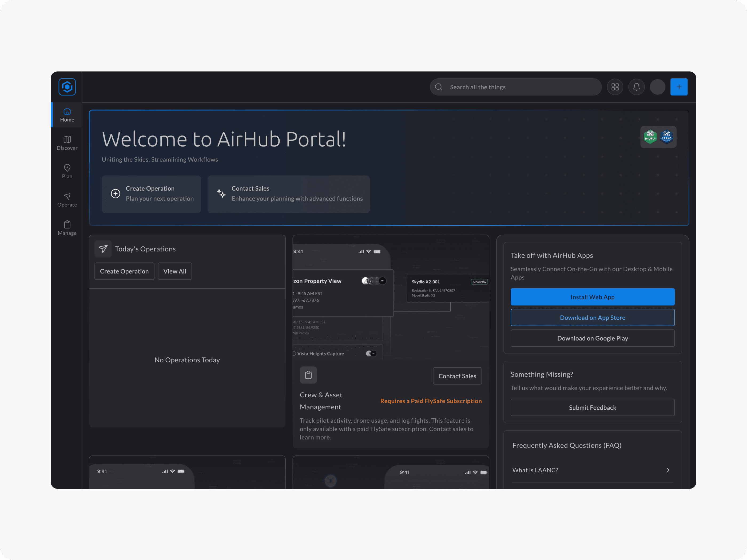Go to Discover in the sidebar
747x560 pixels.
67,143
